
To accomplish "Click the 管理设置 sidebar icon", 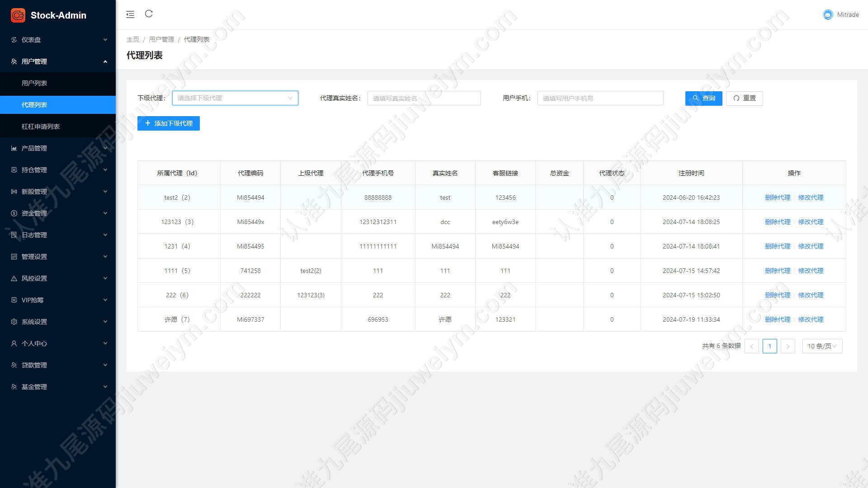I will pos(14,257).
